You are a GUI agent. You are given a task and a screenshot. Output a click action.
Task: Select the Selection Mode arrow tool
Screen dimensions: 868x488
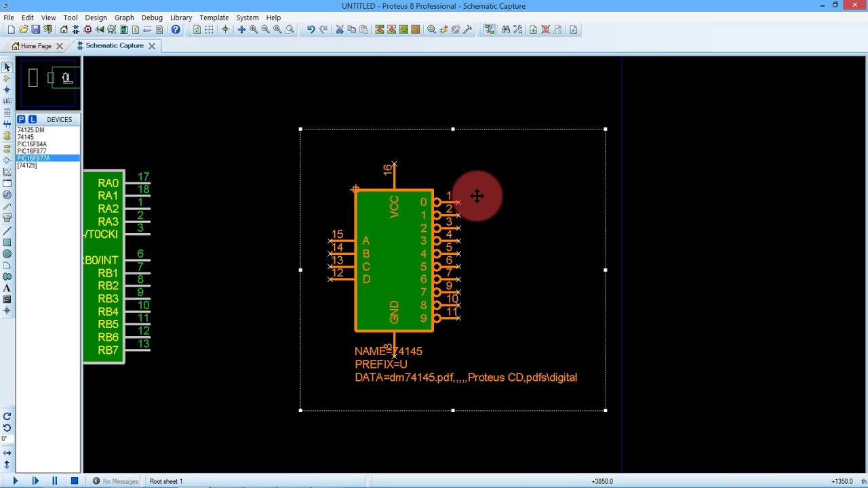coord(7,67)
